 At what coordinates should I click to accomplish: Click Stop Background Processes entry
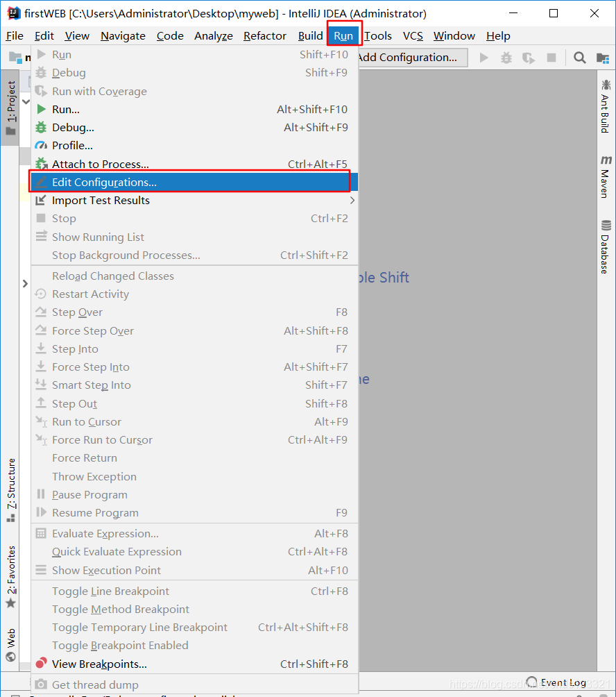point(194,255)
